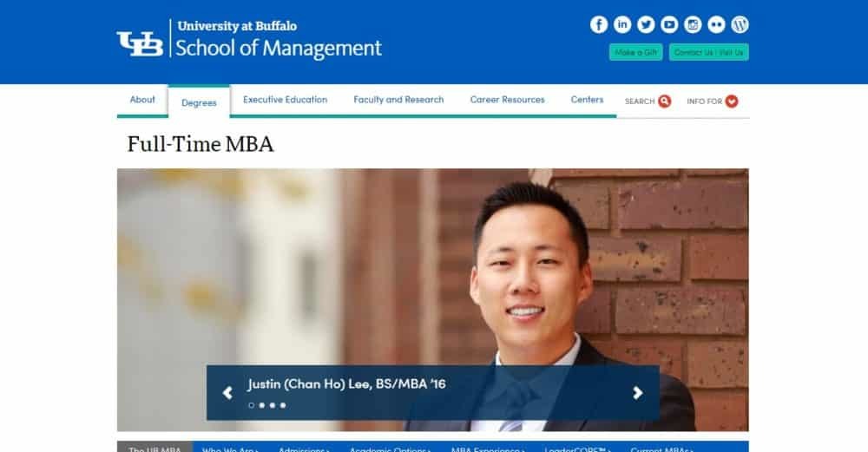
Task: Click Contact Us Visit Us button
Action: tap(708, 52)
